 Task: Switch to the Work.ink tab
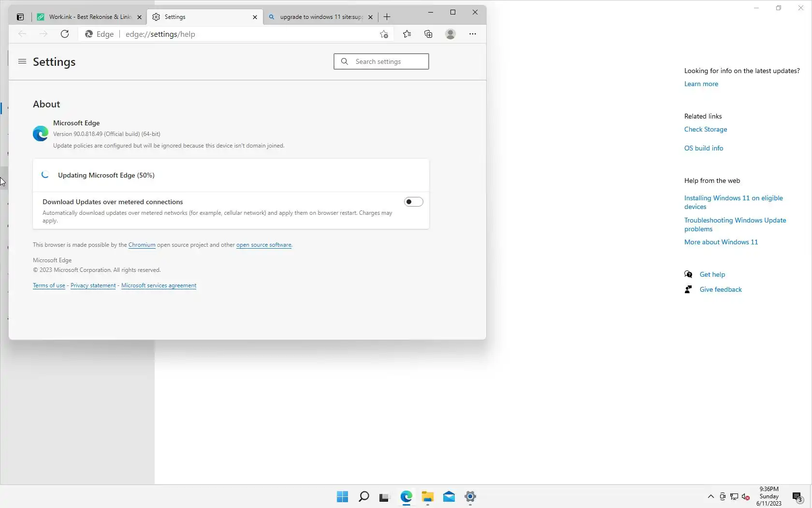tap(89, 17)
